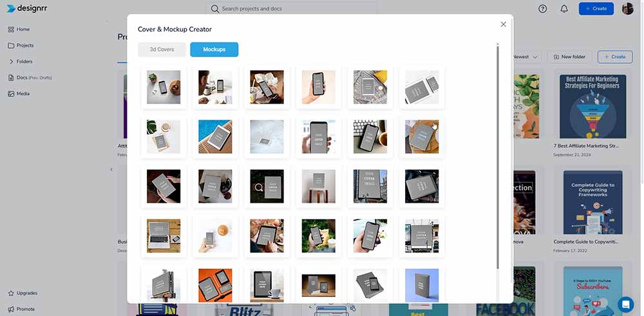The height and width of the screenshot is (316, 644).
Task: Choose book on wooden board mockup
Action: point(422,136)
